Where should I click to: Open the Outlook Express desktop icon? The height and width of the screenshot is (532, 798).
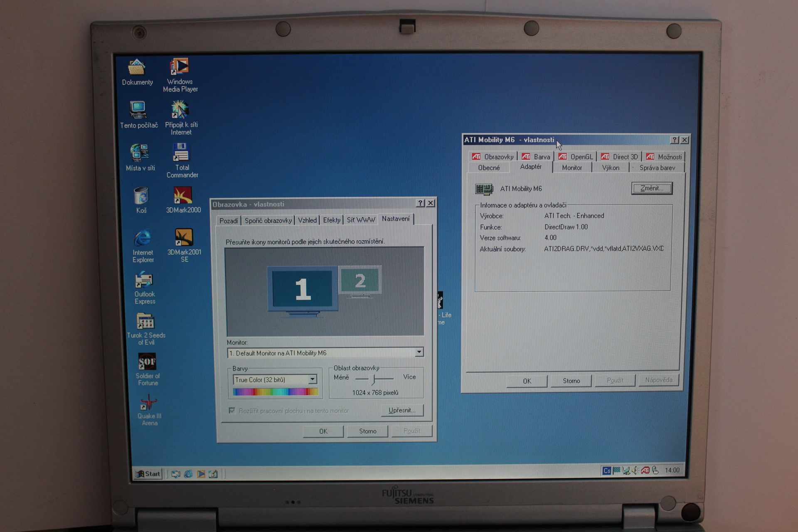pyautogui.click(x=144, y=288)
